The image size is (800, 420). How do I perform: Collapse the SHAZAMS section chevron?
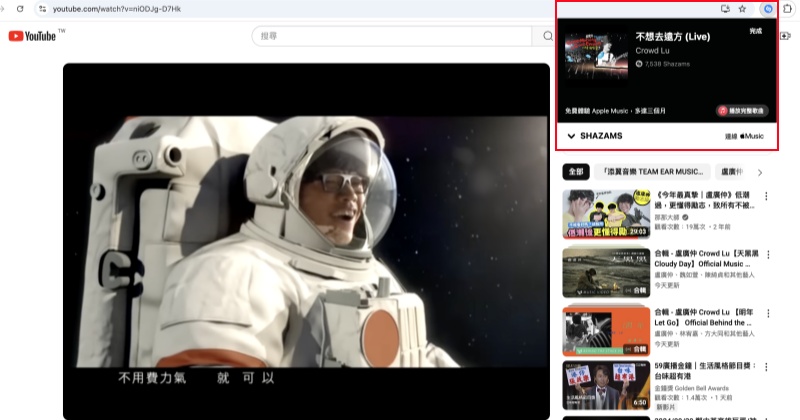[571, 136]
